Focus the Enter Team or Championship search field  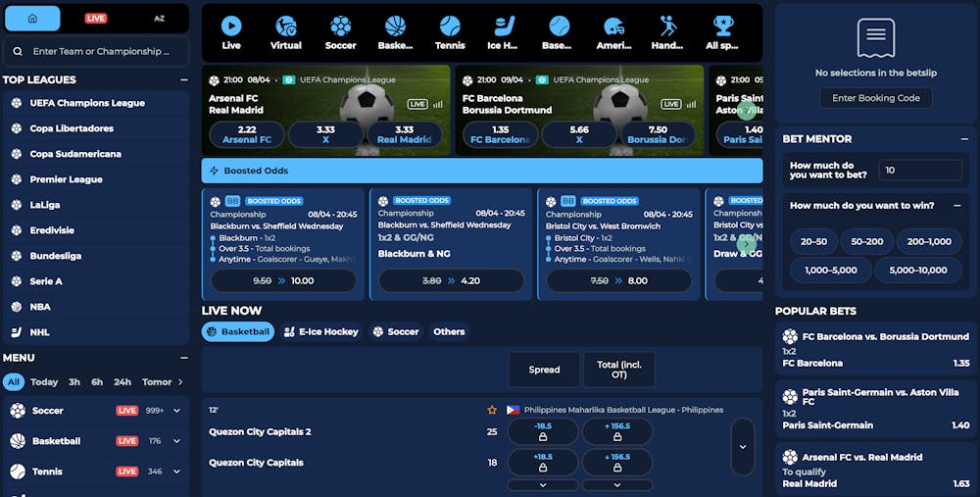point(96,51)
